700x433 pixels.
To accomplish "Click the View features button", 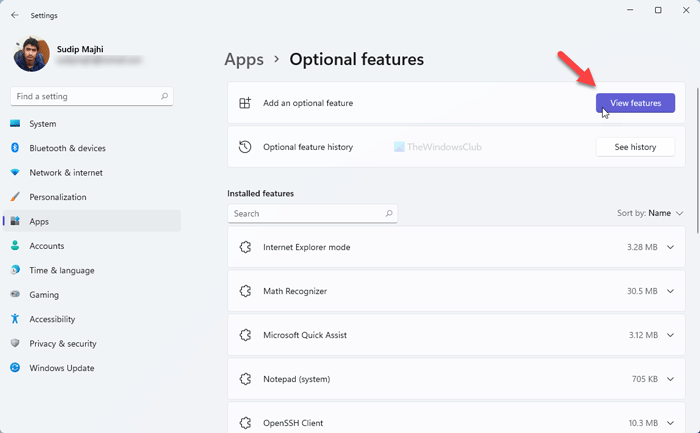I will 635,103.
